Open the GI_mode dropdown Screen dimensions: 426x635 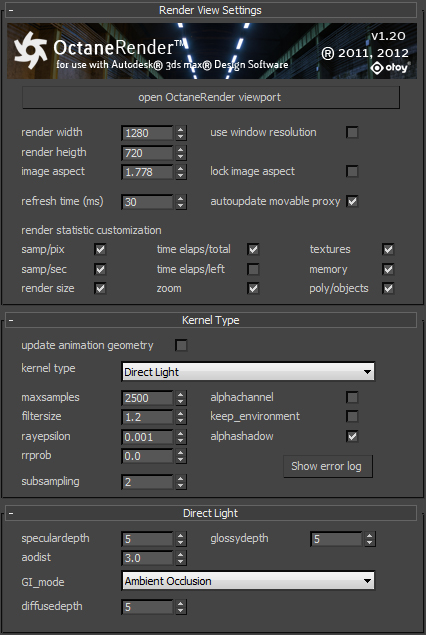(248, 581)
